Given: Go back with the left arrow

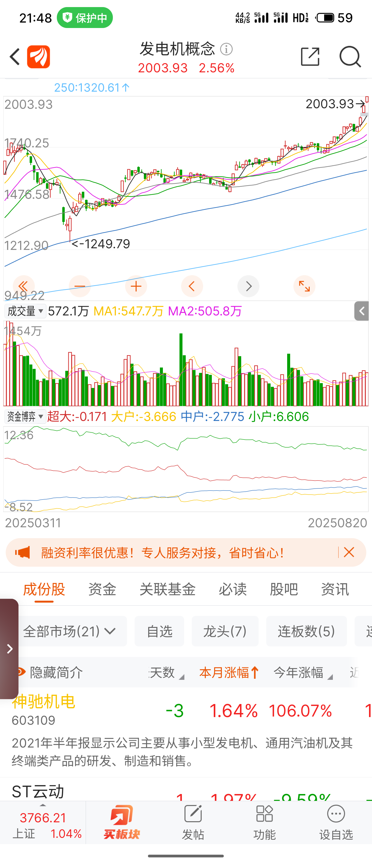Looking at the screenshot, I should 14,57.
